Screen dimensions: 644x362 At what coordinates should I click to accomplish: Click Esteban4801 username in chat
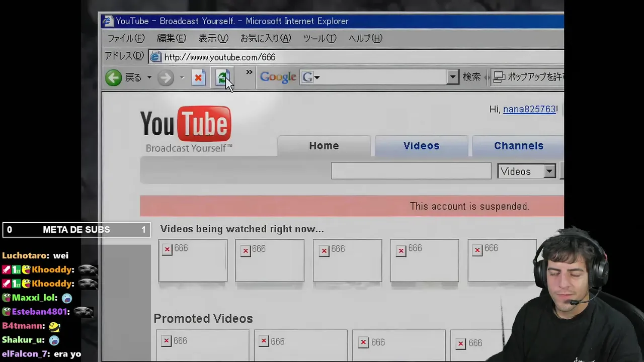[x=40, y=312]
